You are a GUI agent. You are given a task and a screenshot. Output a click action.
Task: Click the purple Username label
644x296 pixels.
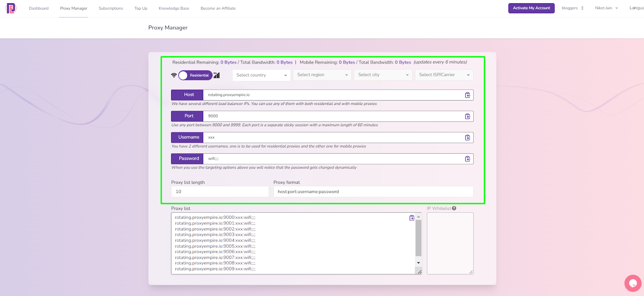click(x=187, y=138)
